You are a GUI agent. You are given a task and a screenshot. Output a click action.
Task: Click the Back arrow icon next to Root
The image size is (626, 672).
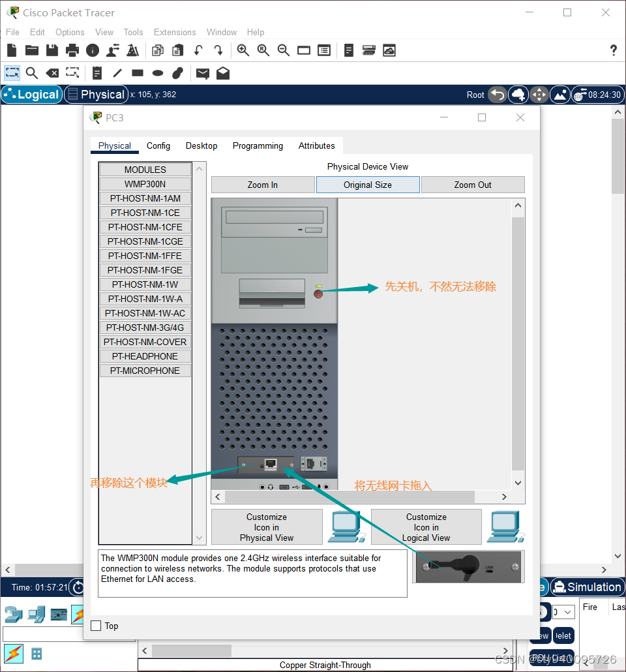(498, 95)
